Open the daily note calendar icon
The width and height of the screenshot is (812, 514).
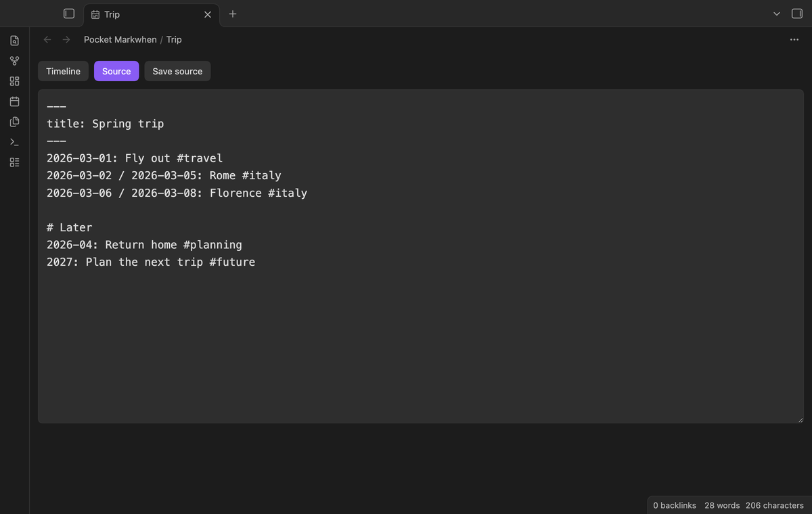pos(14,101)
